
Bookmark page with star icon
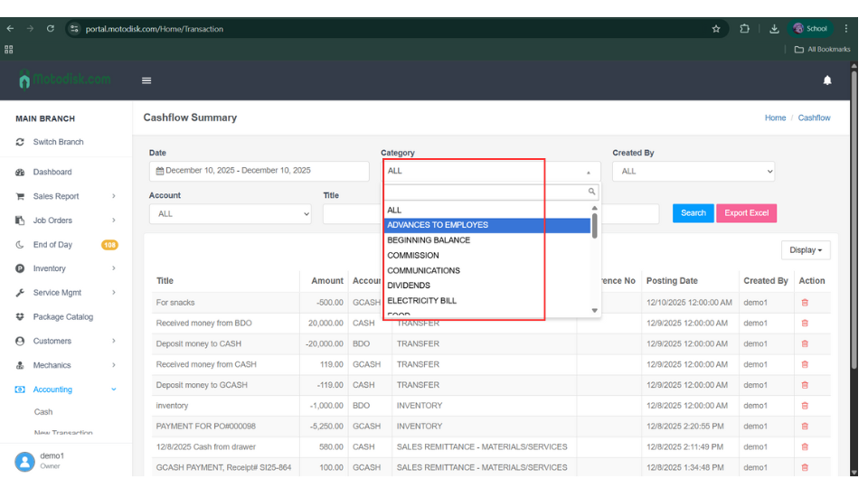[x=716, y=29]
